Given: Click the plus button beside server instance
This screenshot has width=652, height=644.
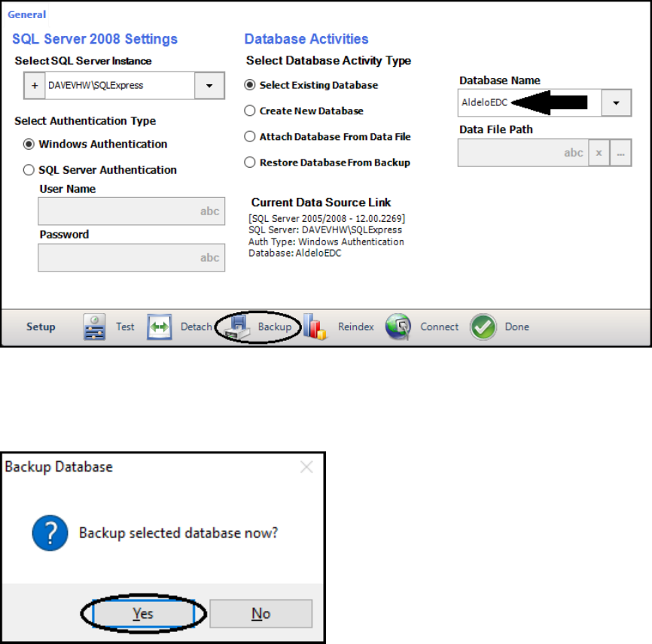Looking at the screenshot, I should click(x=35, y=86).
